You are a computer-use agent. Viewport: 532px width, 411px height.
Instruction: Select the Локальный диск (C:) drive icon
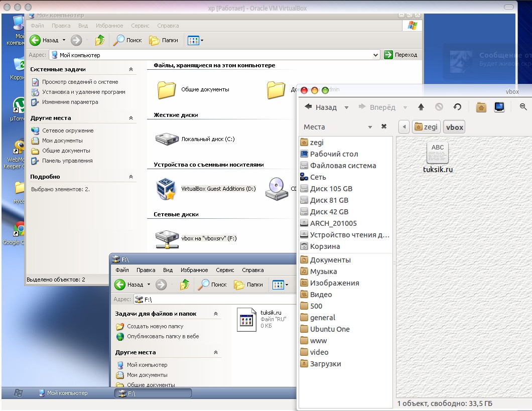pyautogui.click(x=167, y=139)
